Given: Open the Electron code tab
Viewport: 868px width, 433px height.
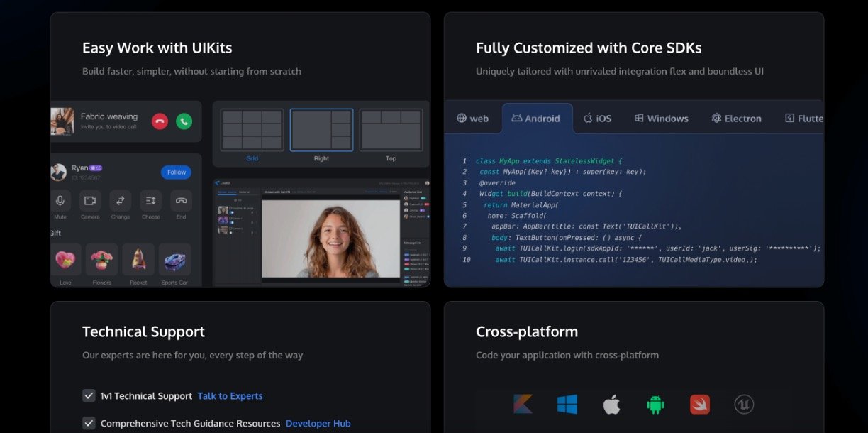Looking at the screenshot, I should point(736,119).
